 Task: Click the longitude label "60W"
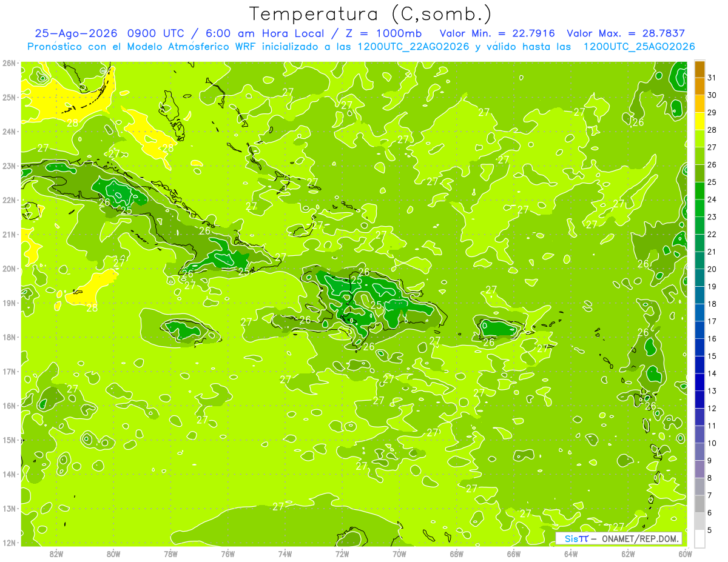(686, 554)
